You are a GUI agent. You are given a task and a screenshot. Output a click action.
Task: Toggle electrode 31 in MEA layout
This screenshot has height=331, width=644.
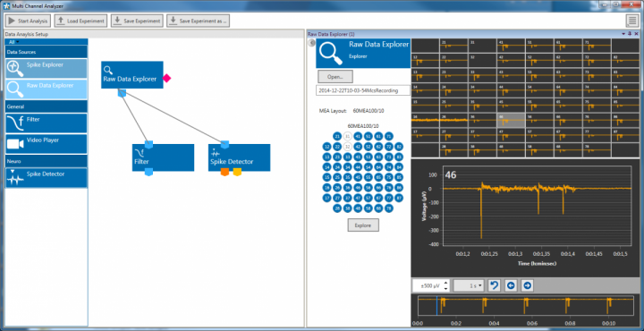[x=347, y=136]
